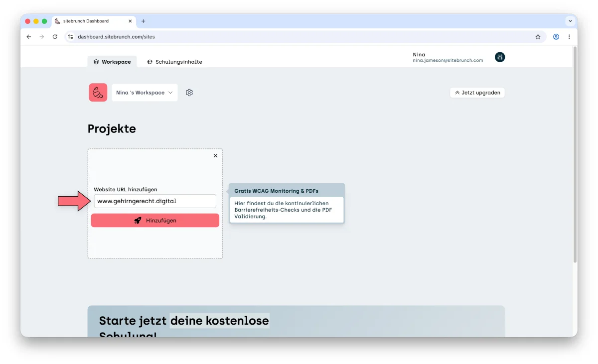
Task: Open the user settings sliders icon
Action: tap(500, 57)
